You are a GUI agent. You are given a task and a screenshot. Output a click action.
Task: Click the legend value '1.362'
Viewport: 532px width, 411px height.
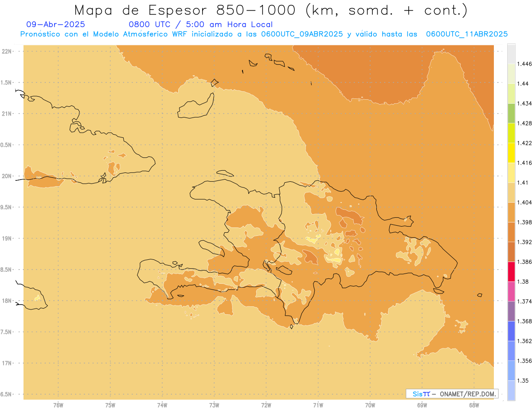(524, 341)
